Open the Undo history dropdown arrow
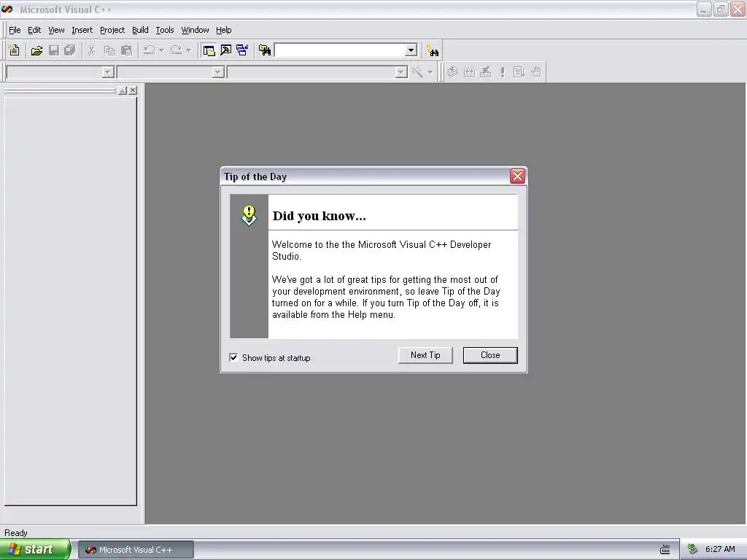 click(x=161, y=50)
